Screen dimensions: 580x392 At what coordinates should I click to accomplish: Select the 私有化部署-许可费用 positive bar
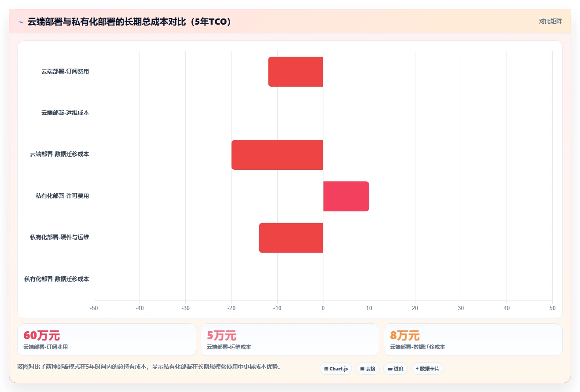[x=346, y=196]
